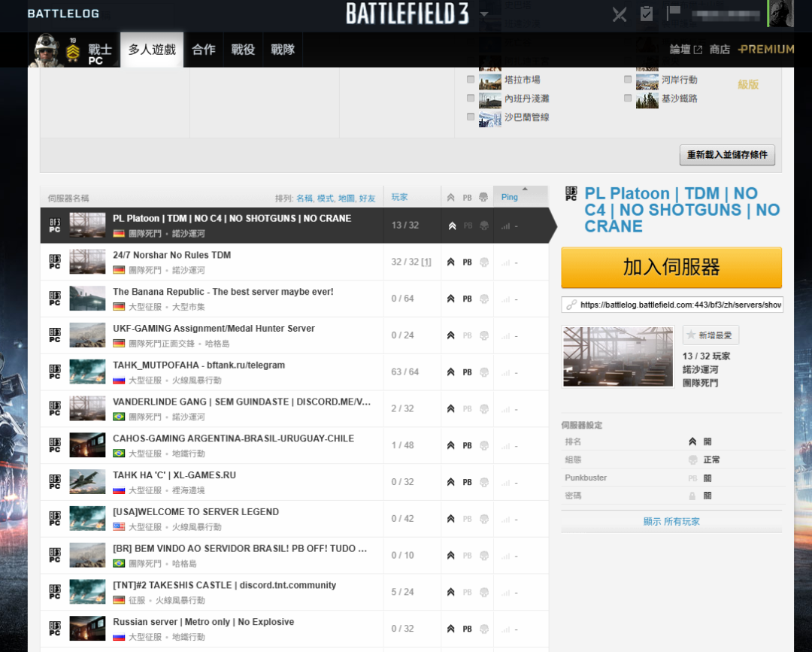812x652 pixels.
Task: Click the Brazilian flag under VANDERLINDE GANG server
Action: 119,417
